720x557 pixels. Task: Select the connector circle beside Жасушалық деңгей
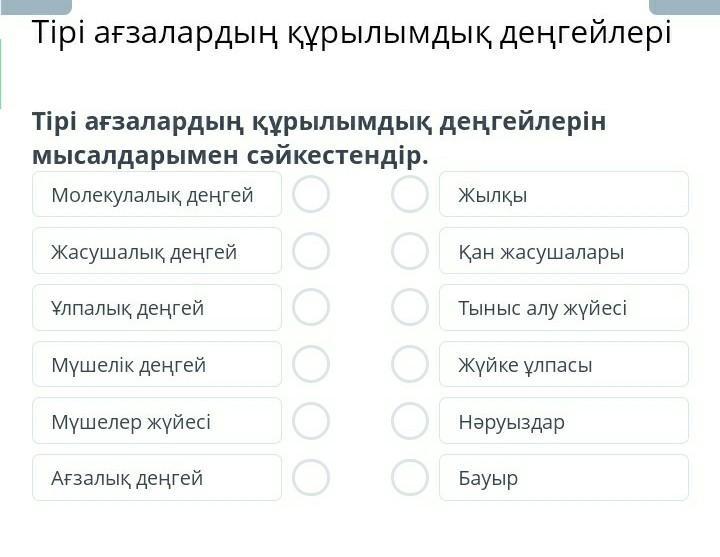[311, 251]
